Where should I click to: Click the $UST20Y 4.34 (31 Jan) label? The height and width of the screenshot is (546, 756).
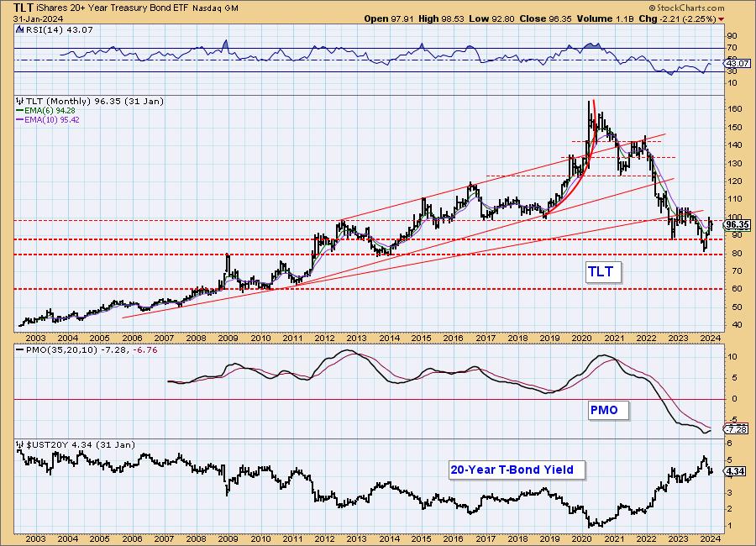coord(80,444)
